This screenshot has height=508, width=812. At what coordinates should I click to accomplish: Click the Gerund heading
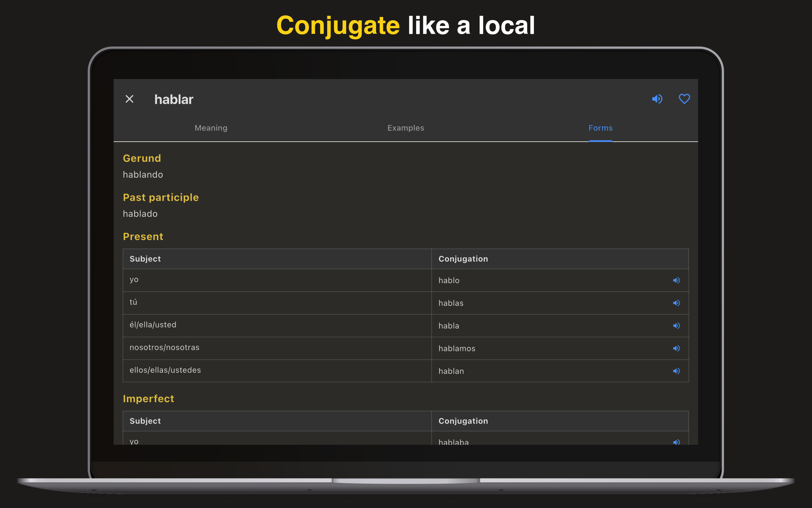tap(142, 158)
